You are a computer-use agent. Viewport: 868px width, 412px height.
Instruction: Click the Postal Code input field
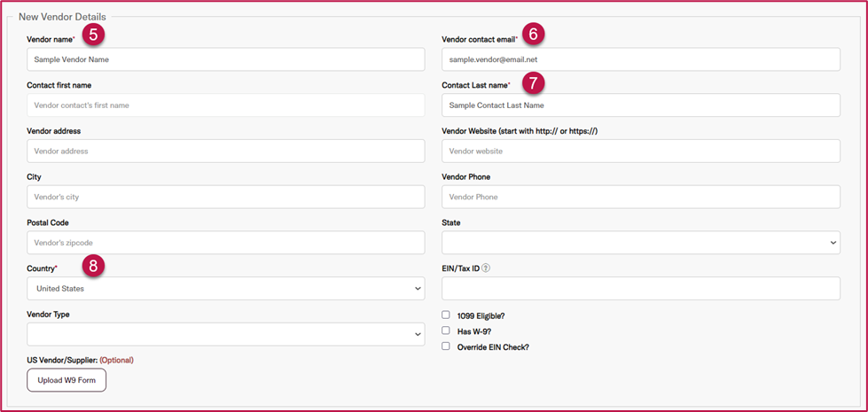click(x=225, y=243)
